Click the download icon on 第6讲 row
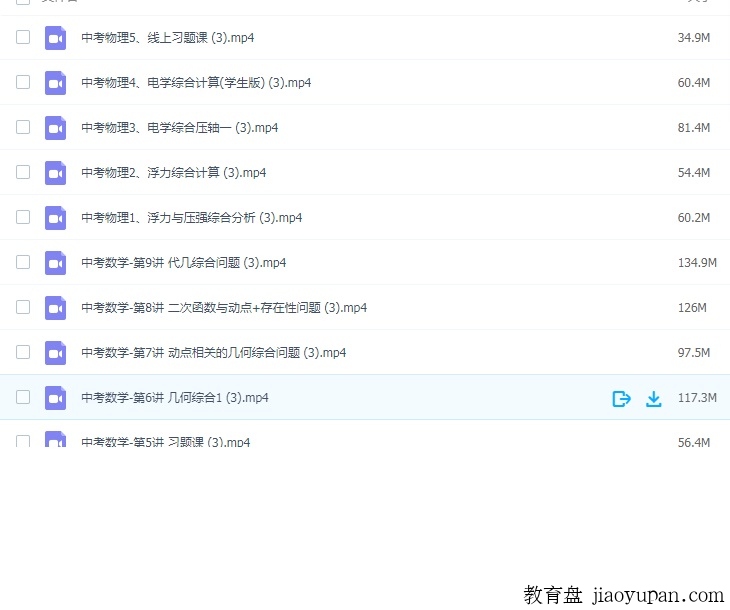730x610 pixels. click(x=654, y=399)
